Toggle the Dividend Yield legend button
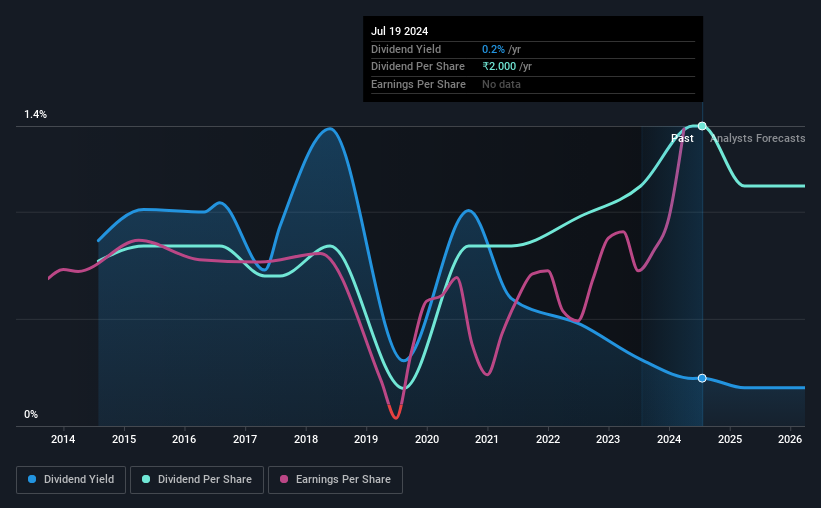 71,480
